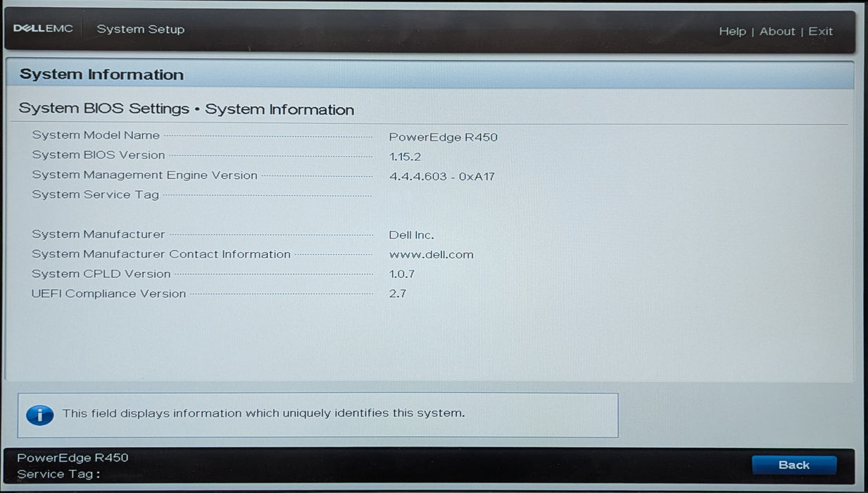Select the System Service Tag row label
Screen dimensions: 868x493
95,195
